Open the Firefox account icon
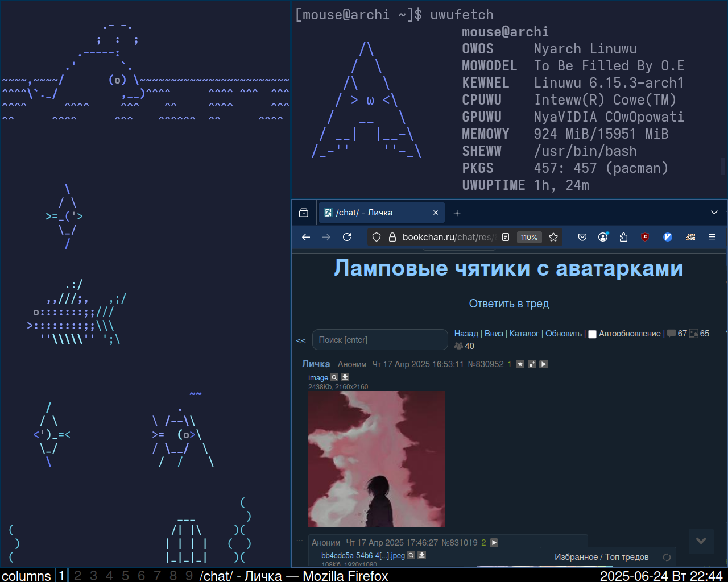 (x=603, y=237)
